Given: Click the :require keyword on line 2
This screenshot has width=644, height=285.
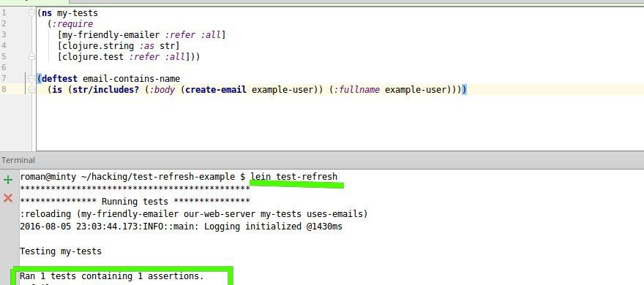Looking at the screenshot, I should [72, 24].
